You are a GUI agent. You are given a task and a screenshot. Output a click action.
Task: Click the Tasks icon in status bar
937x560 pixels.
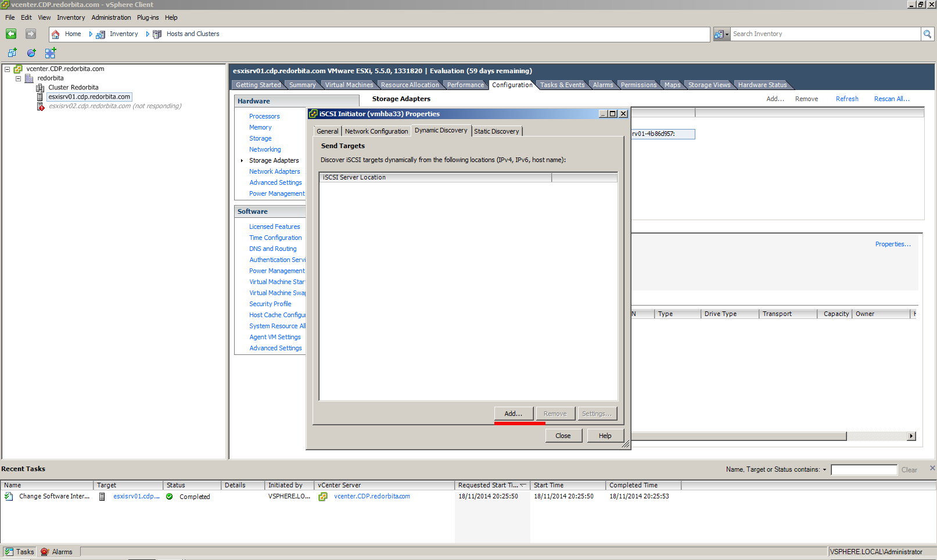pos(9,552)
